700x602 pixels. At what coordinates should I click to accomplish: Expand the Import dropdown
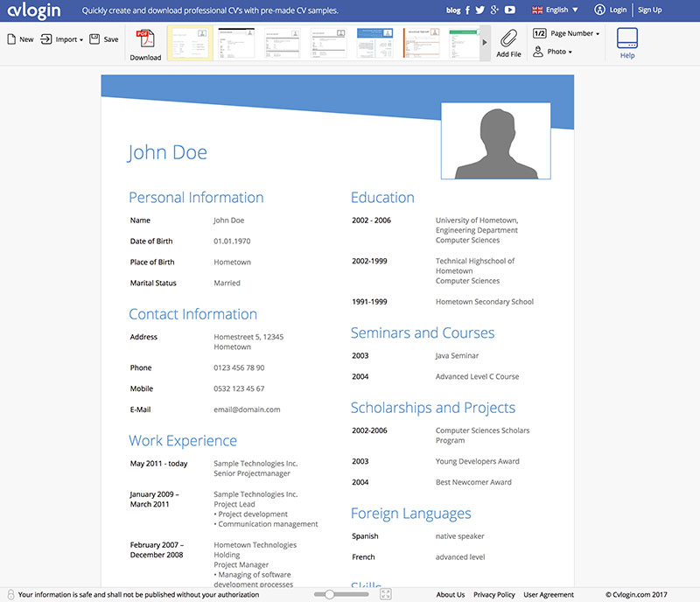[61, 39]
